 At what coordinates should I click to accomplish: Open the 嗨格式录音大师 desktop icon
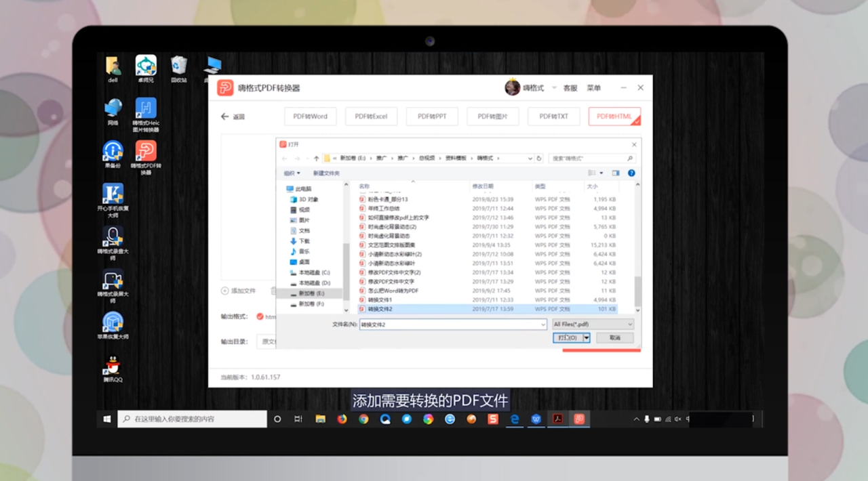[x=113, y=243]
